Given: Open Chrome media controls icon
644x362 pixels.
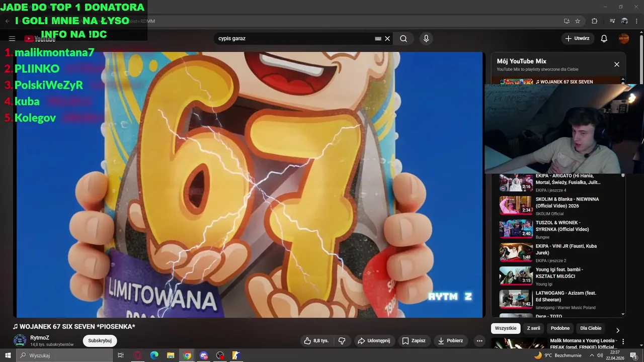Looking at the screenshot, I should 612,21.
